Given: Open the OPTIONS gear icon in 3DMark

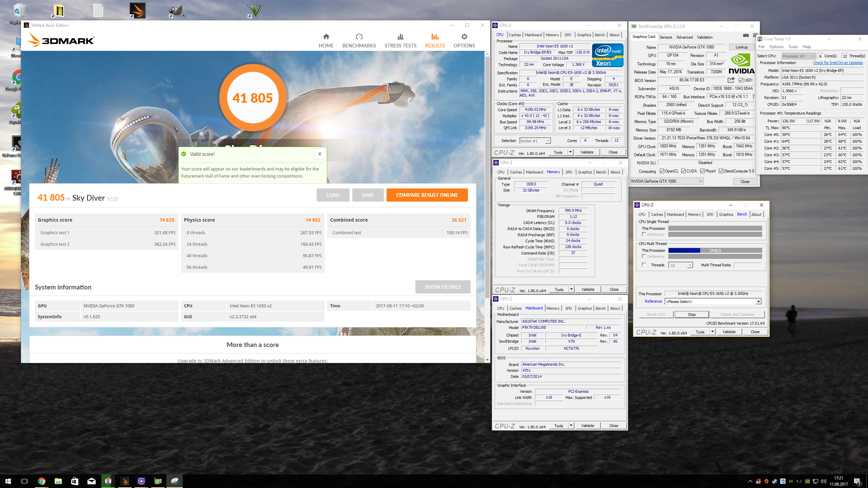Looking at the screenshot, I should 464,37.
